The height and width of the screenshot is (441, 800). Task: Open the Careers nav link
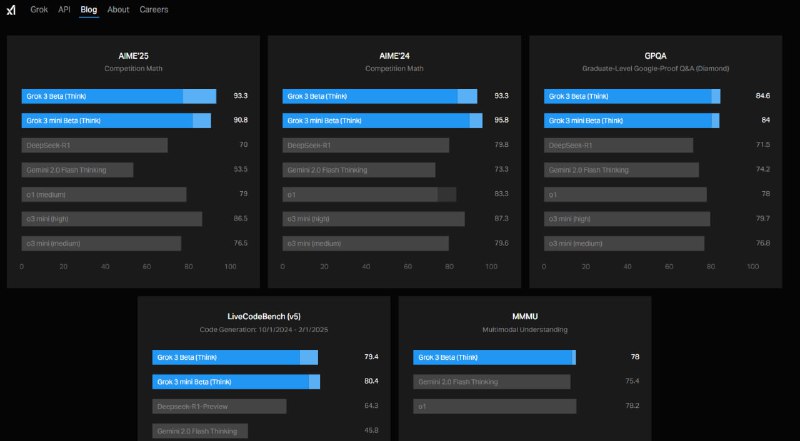(x=154, y=9)
